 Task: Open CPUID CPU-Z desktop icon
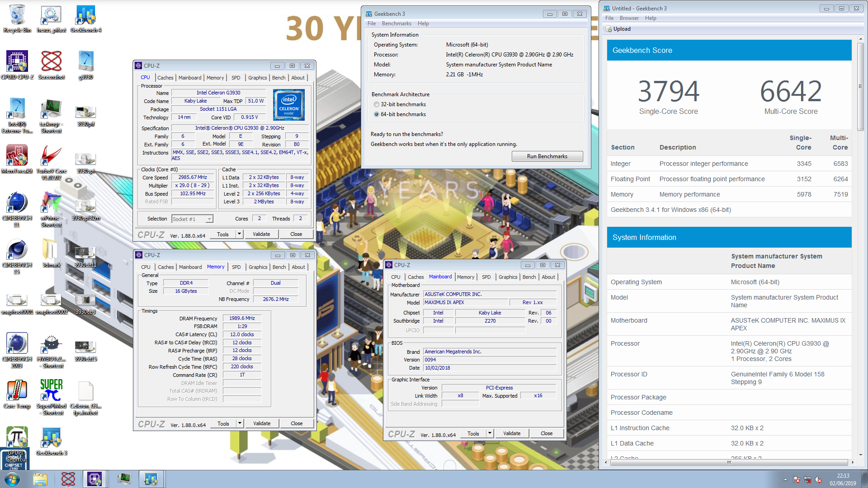click(x=17, y=65)
